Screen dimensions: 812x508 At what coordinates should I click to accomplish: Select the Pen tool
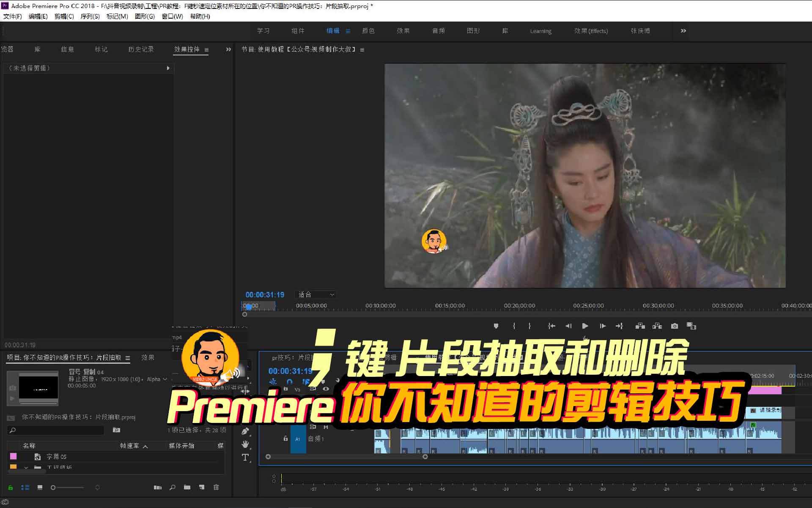pyautogui.click(x=245, y=431)
